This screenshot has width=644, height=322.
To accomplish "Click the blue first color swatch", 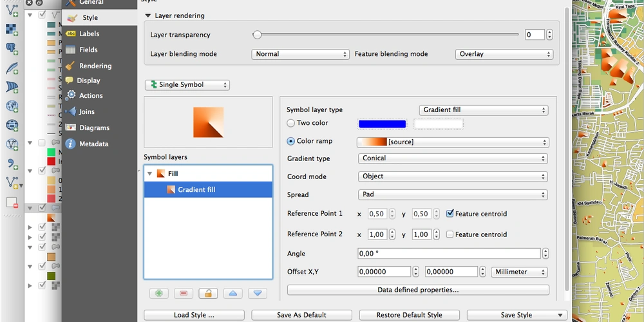I will pyautogui.click(x=383, y=124).
